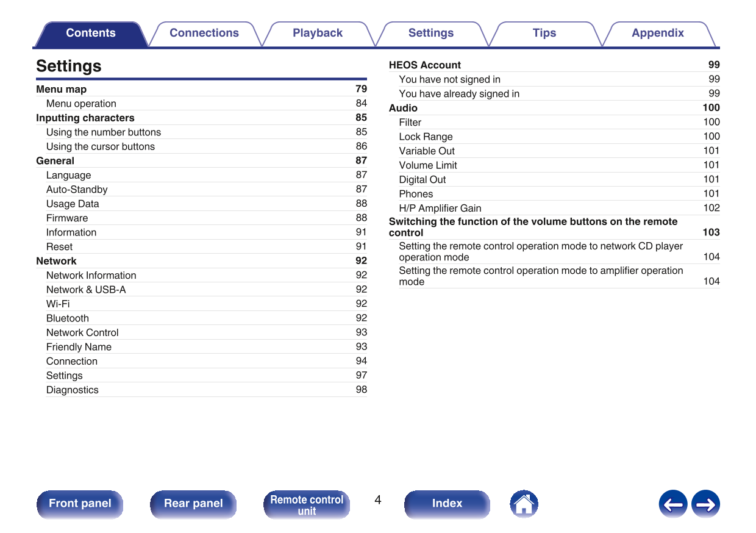Open the Diagnostics contents link
The height and width of the screenshot is (533, 756).
pyautogui.click(x=73, y=390)
